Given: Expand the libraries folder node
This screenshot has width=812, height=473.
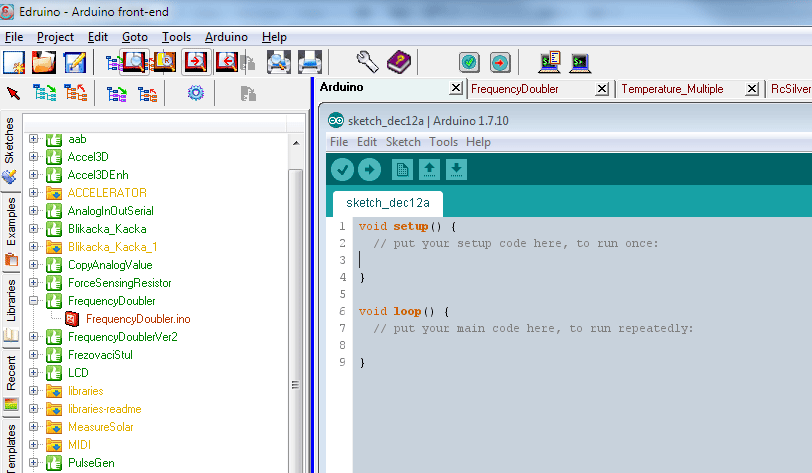Looking at the screenshot, I should point(34,391).
